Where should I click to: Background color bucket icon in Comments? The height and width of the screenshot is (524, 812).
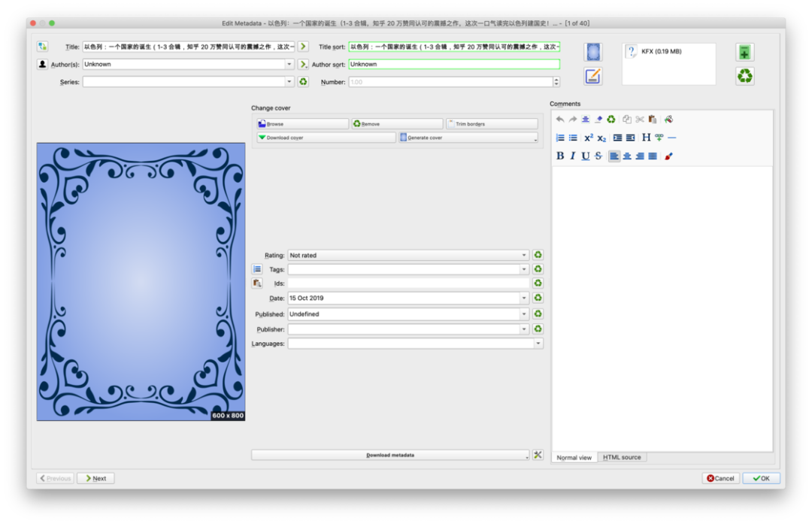pos(668,119)
